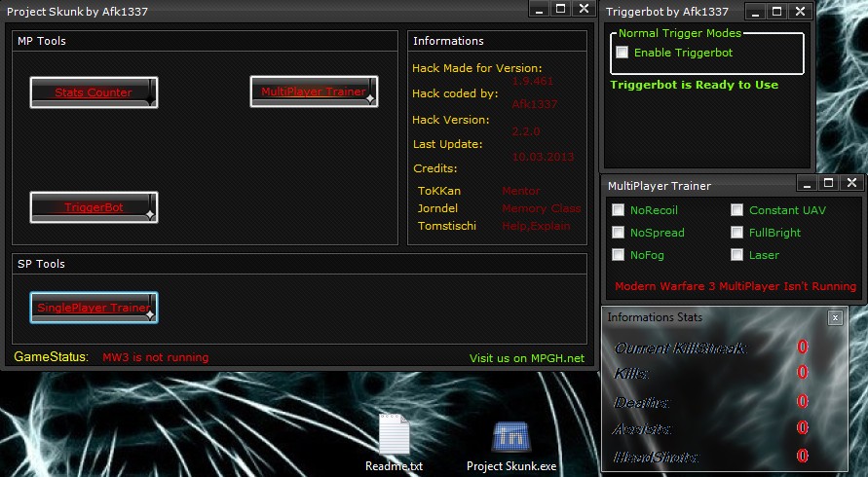Screen dimensions: 868x477
Task: Close the MultiPlayer Trainer window
Action: coord(852,183)
